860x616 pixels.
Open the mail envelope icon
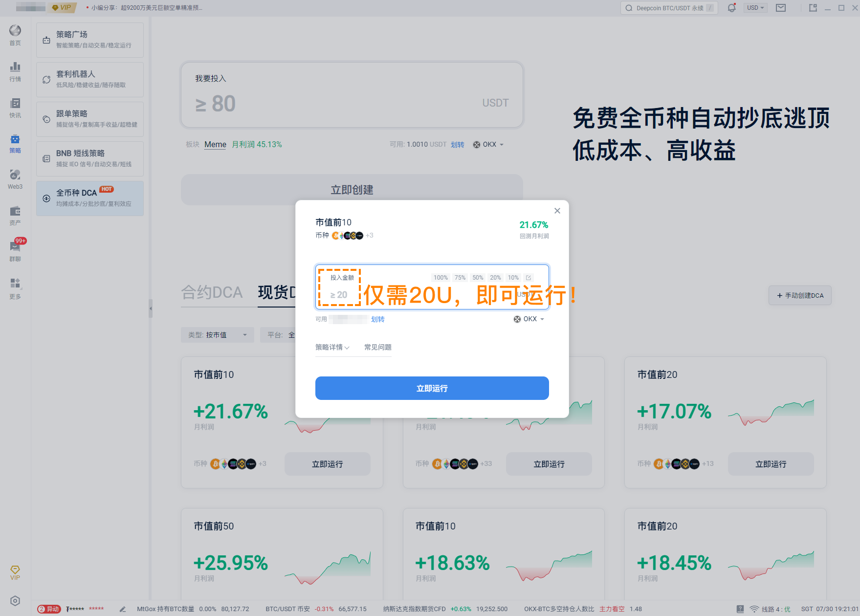tap(781, 8)
